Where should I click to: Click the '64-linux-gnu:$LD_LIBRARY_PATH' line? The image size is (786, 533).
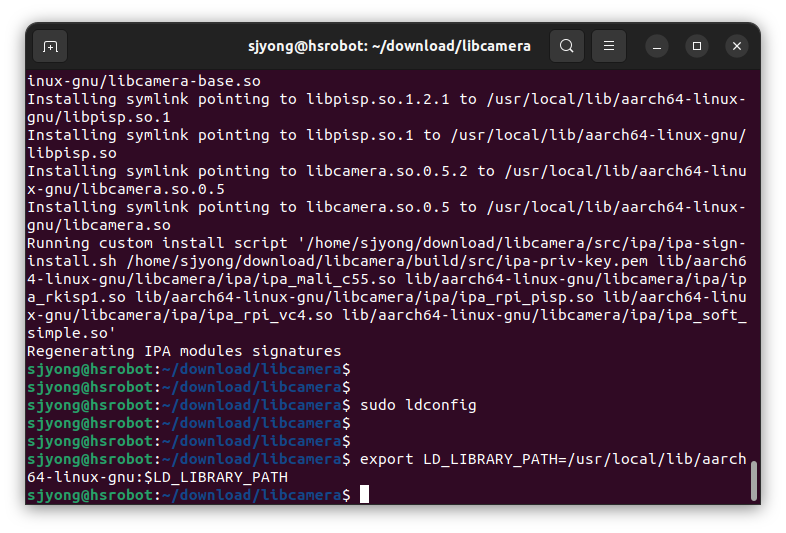(157, 477)
